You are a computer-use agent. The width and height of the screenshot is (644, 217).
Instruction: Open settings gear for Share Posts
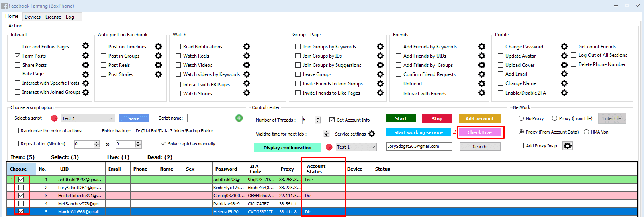pyautogui.click(x=86, y=65)
